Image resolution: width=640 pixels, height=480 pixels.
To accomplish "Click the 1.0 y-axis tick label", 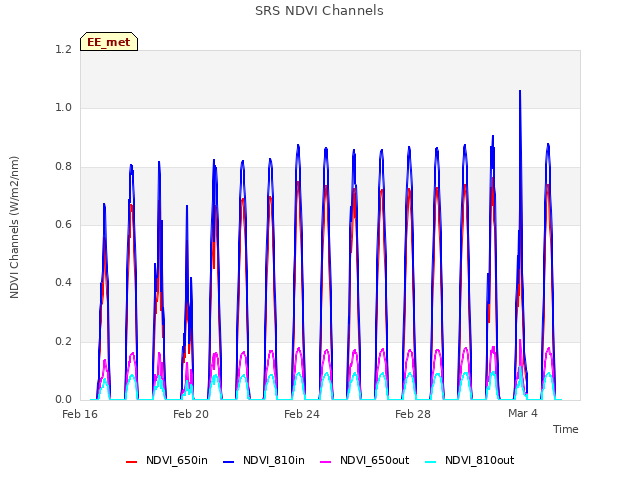I will (x=63, y=108).
